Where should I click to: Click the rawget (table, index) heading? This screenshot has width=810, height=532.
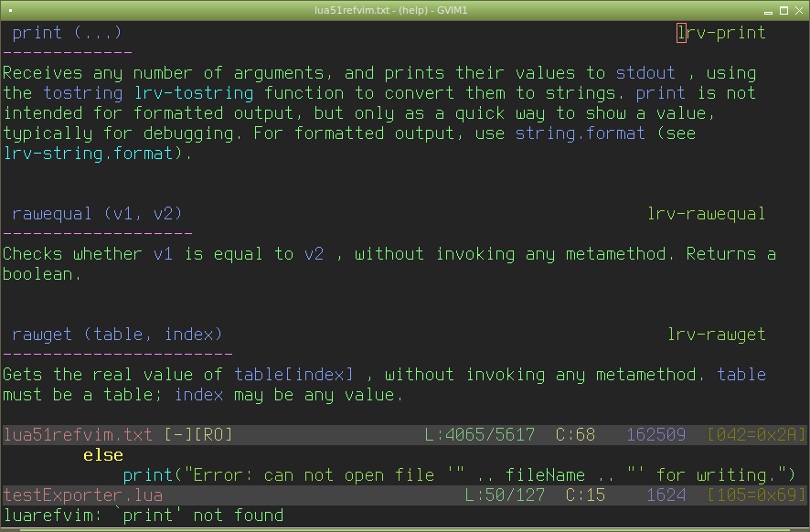117,335
